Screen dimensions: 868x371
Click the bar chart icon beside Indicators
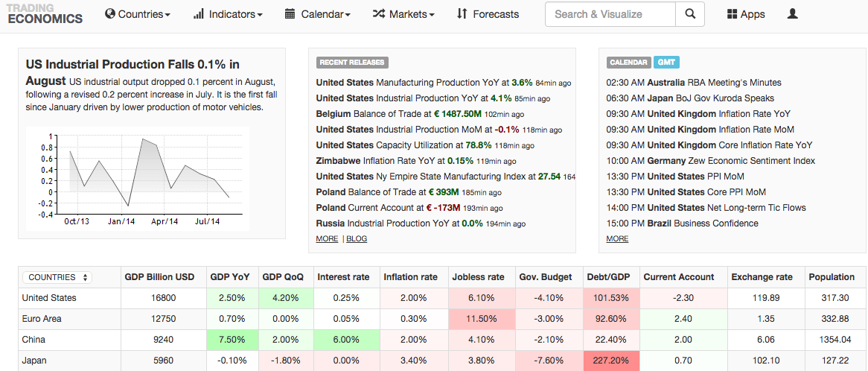click(x=199, y=14)
